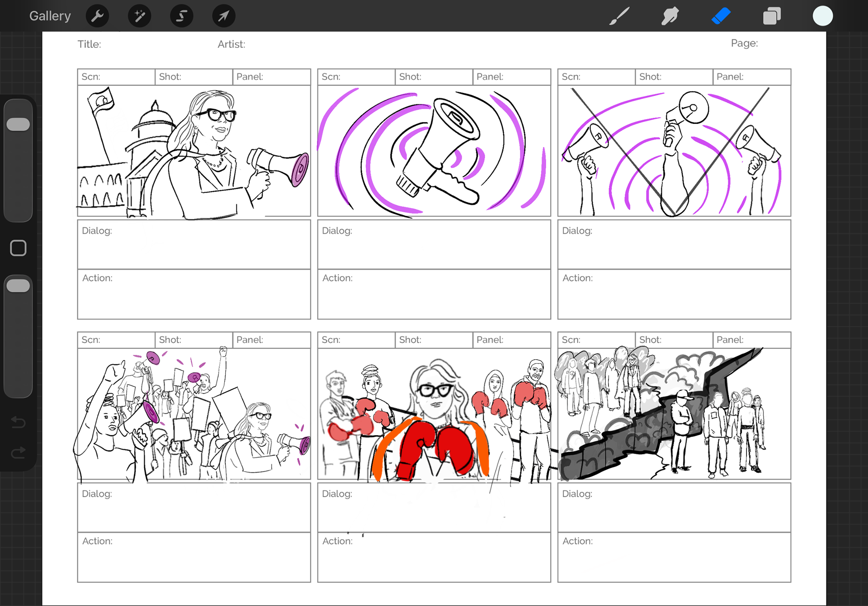Click the megaphone closeup storyboard panel

434,151
